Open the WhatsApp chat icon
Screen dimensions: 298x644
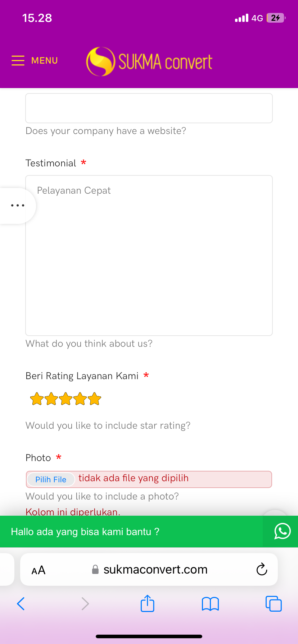[x=282, y=531]
